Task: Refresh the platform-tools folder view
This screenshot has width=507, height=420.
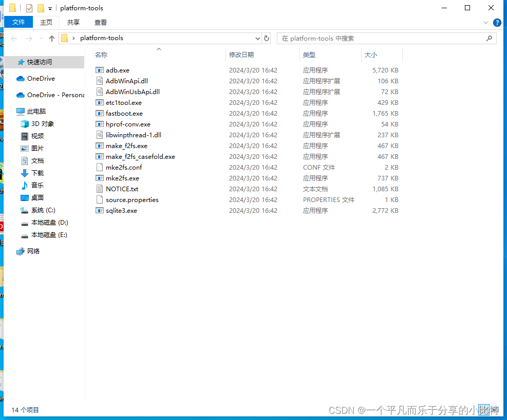Action: click(267, 38)
